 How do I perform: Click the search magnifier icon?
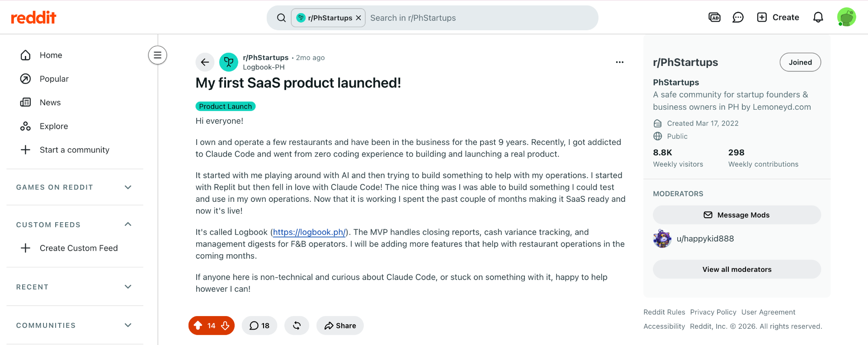click(x=281, y=18)
